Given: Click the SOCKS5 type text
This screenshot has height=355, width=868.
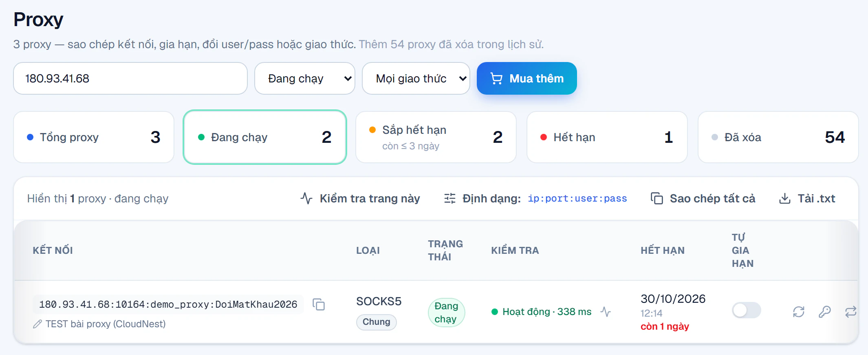Looking at the screenshot, I should 379,301.
